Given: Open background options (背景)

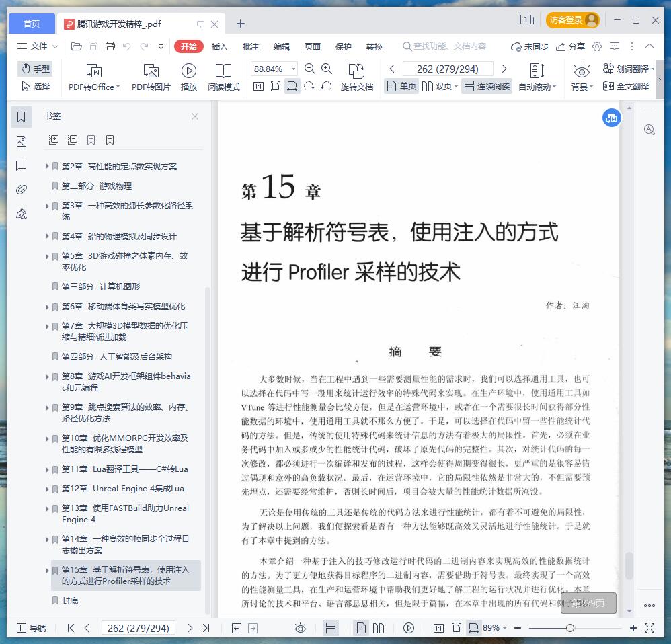Looking at the screenshot, I should point(582,77).
